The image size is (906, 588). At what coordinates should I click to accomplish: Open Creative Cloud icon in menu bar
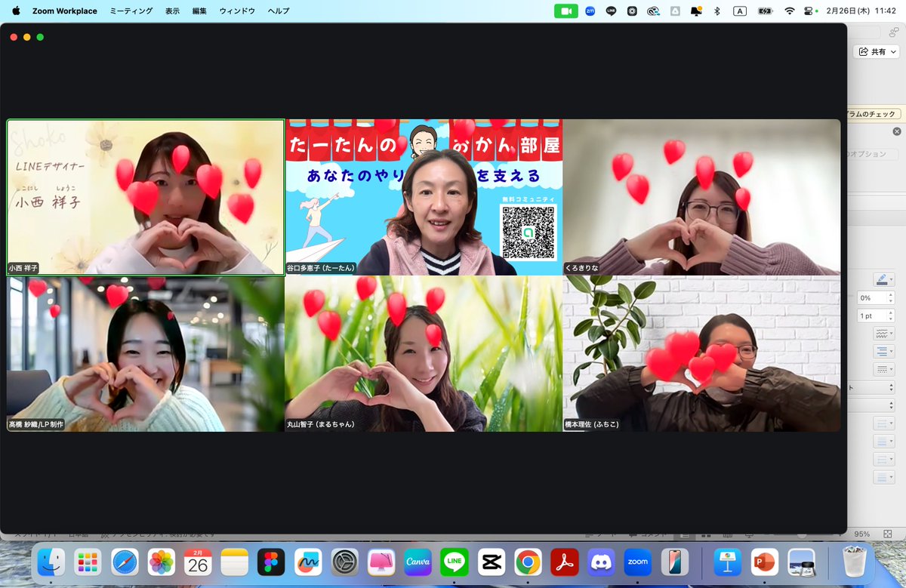click(654, 11)
